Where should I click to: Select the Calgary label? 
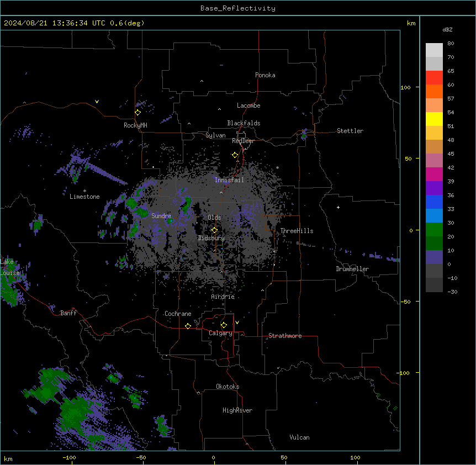pyautogui.click(x=220, y=333)
